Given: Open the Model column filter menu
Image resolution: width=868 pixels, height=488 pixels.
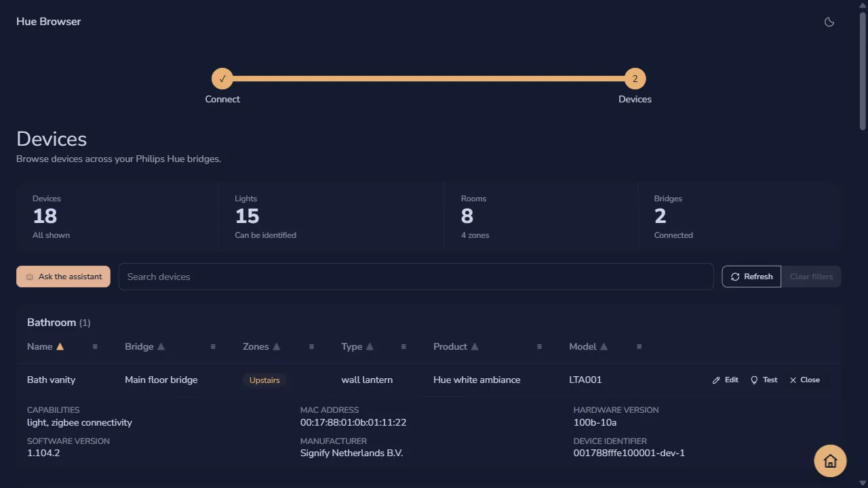Looking at the screenshot, I should [639, 346].
